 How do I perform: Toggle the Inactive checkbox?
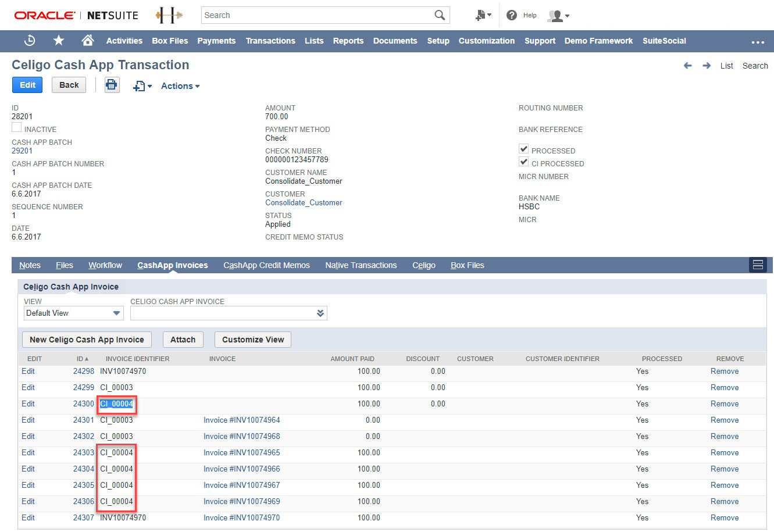17,127
